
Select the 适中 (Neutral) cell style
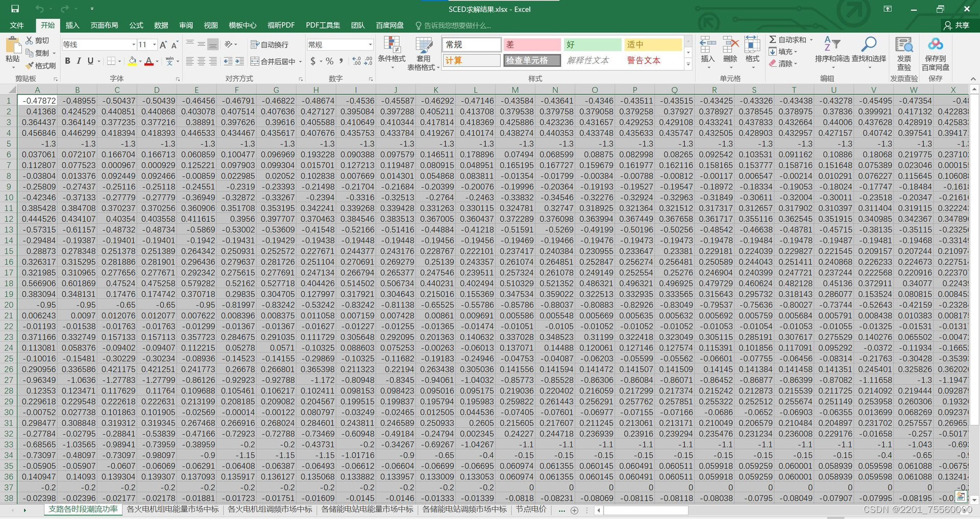[653, 44]
